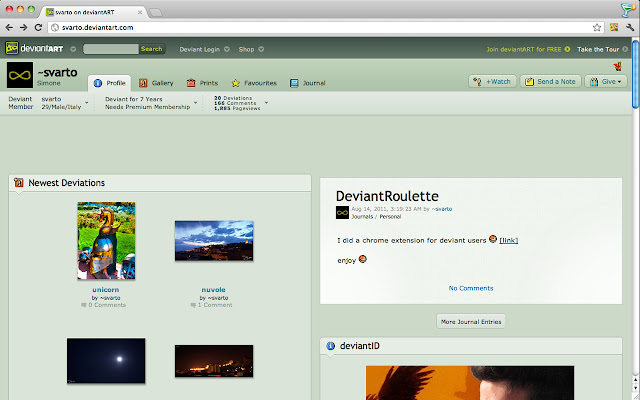The height and width of the screenshot is (400, 640).
Task: Open the Shop menu
Action: (x=247, y=49)
